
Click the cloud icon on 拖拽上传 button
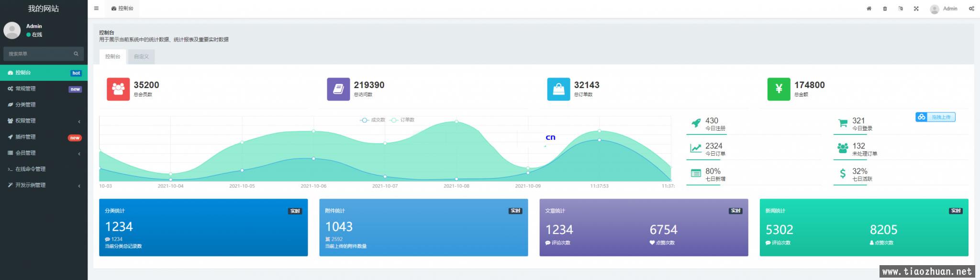922,117
